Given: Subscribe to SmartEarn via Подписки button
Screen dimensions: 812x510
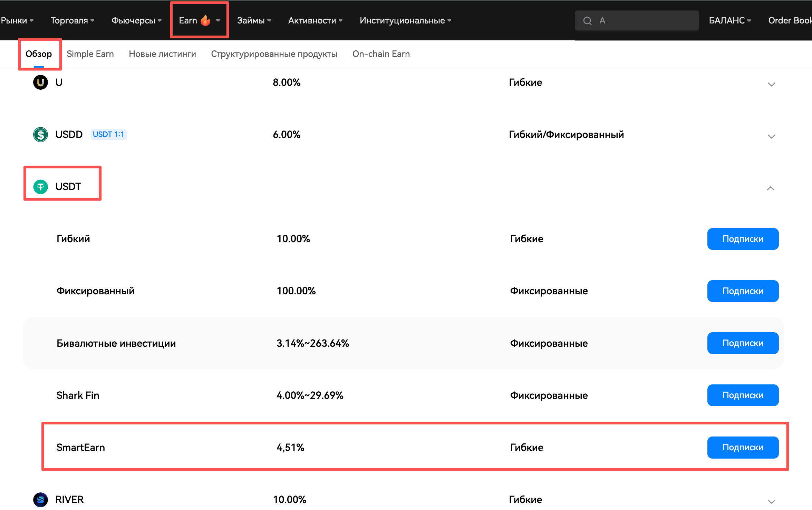Looking at the screenshot, I should click(x=743, y=447).
